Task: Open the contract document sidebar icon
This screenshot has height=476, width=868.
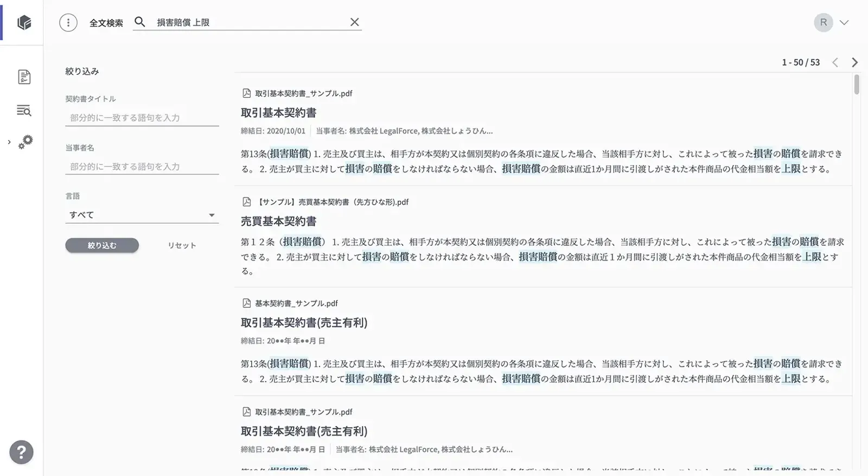Action: pyautogui.click(x=24, y=77)
